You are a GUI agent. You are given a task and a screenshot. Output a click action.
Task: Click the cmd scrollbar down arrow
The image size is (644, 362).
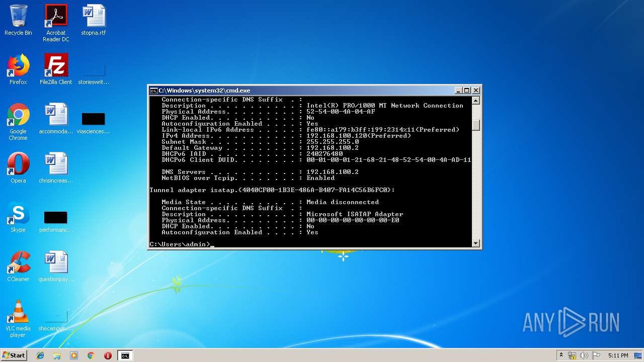pyautogui.click(x=476, y=243)
